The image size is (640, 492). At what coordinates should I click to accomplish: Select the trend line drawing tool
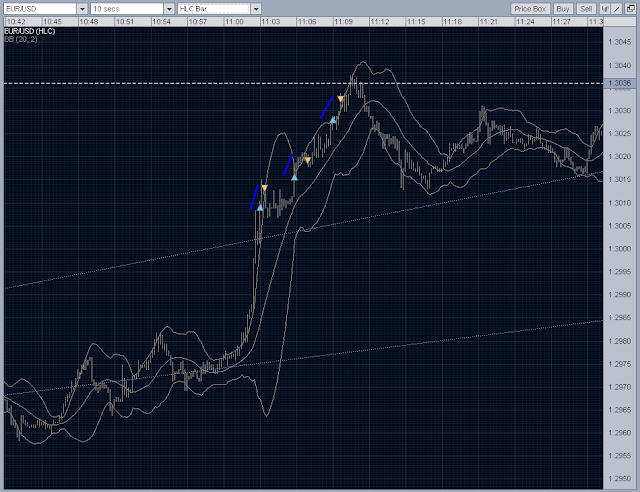(x=617, y=9)
